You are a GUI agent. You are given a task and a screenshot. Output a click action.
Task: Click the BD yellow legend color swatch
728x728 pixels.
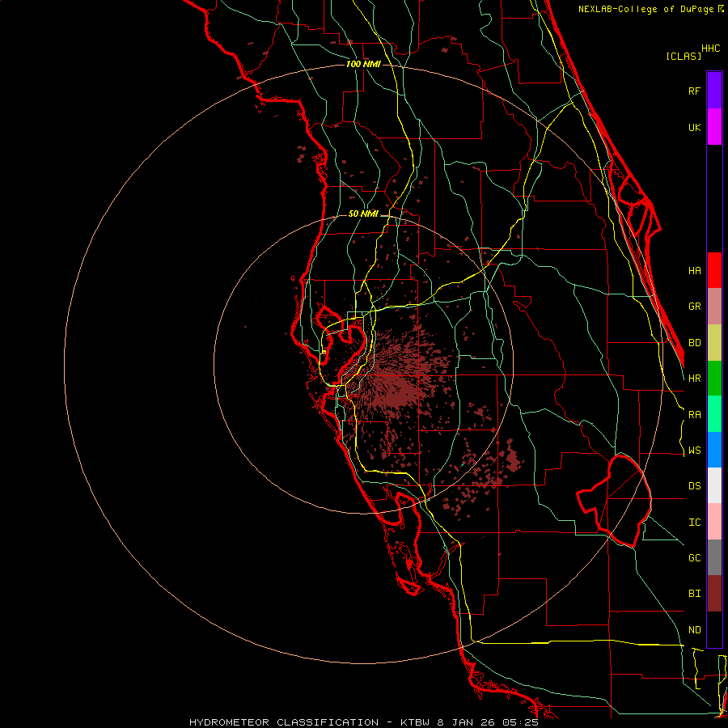pyautogui.click(x=714, y=343)
